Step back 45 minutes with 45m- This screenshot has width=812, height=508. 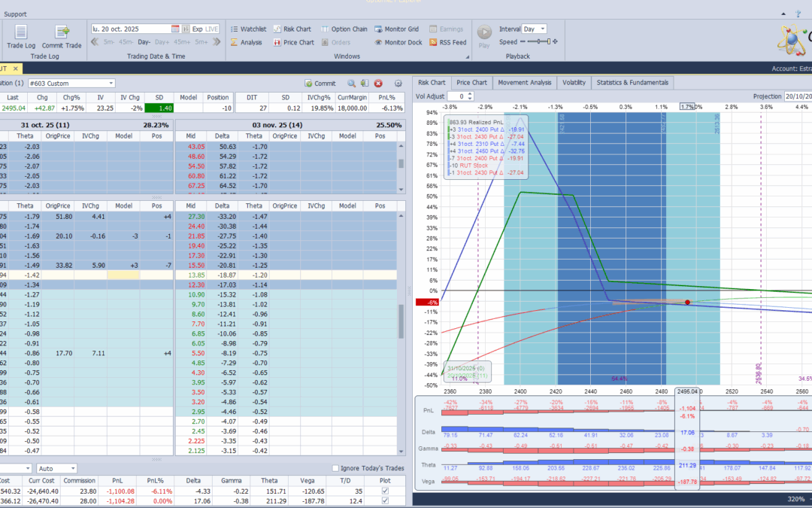[126, 42]
